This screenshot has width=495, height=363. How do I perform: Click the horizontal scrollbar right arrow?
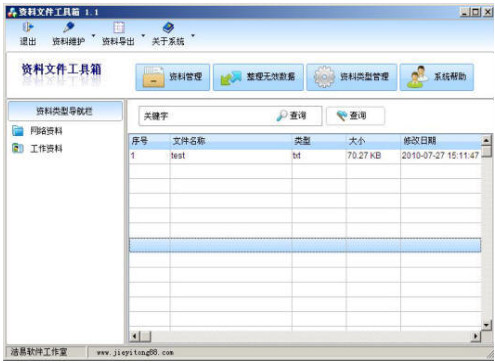point(476,336)
